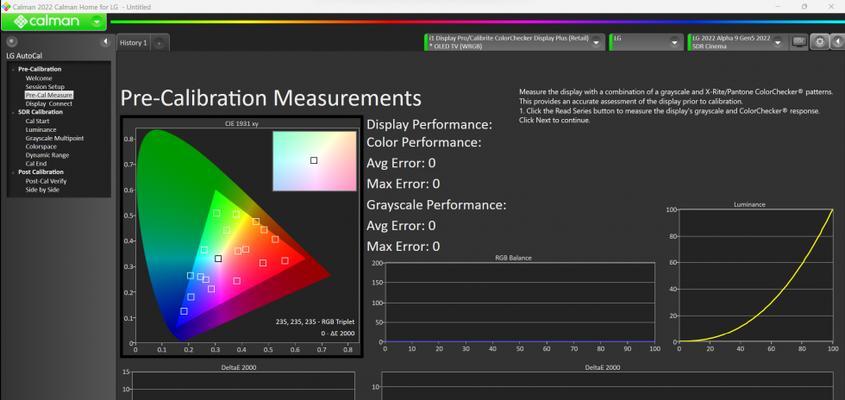Open the i1 Display Pro meter dropdown
The image size is (845, 400).
pos(595,43)
